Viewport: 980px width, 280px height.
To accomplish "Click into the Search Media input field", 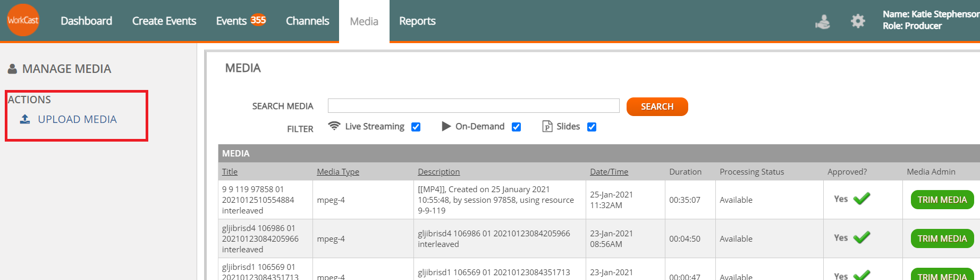I will click(x=474, y=105).
